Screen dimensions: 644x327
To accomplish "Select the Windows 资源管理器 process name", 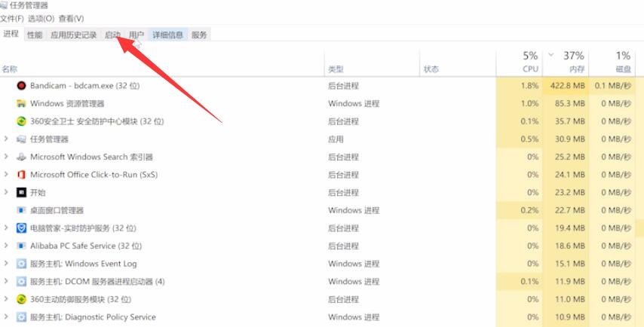I will point(67,103).
